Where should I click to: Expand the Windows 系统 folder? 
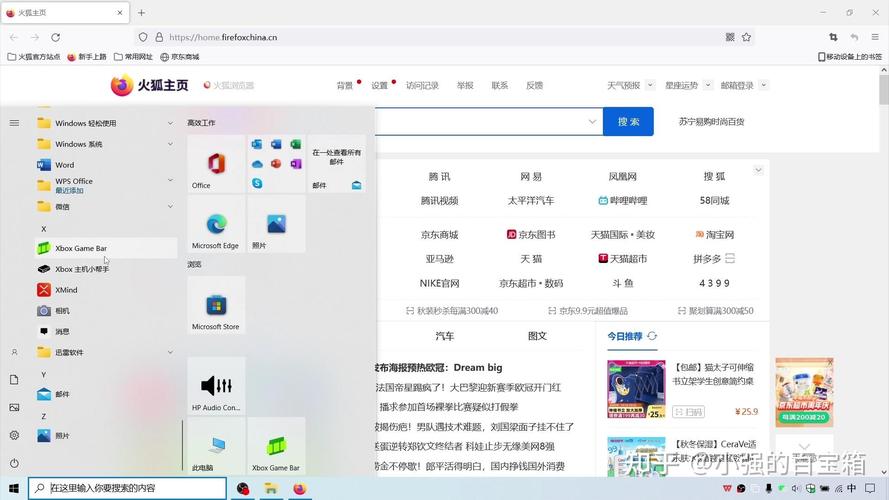pos(170,144)
